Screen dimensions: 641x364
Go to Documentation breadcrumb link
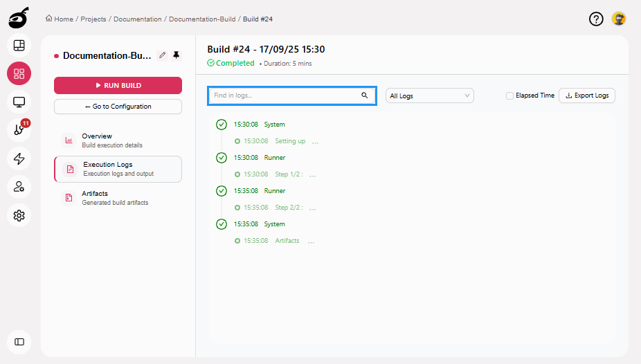pos(137,19)
